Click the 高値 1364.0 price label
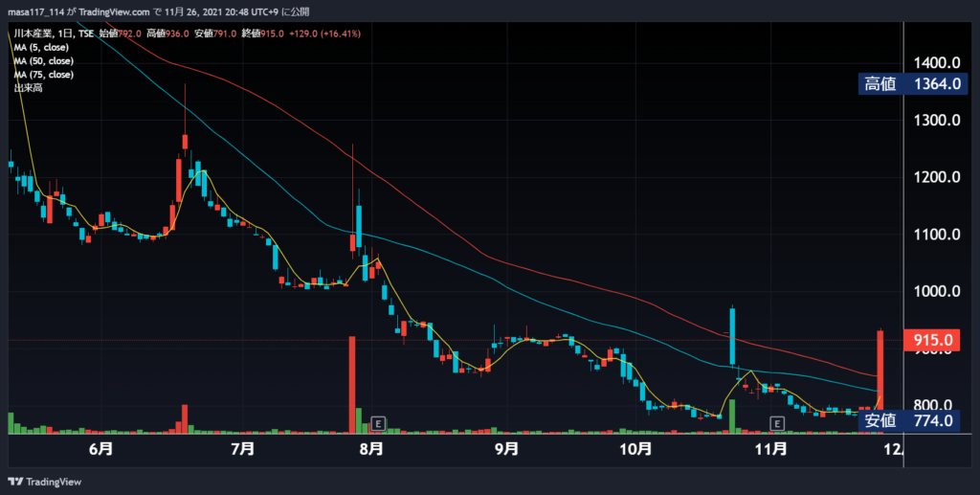The height and width of the screenshot is (495, 980). pos(912,83)
